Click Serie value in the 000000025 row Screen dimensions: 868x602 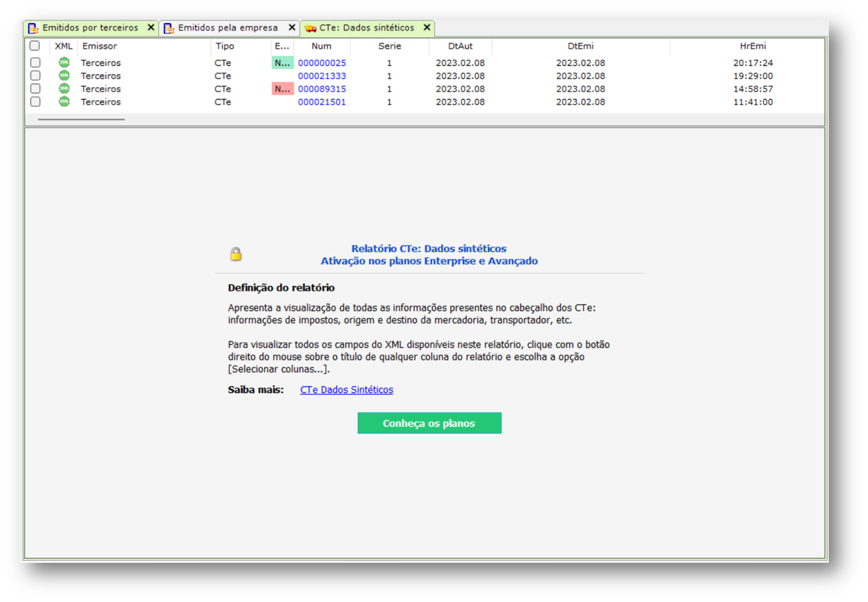(x=389, y=63)
